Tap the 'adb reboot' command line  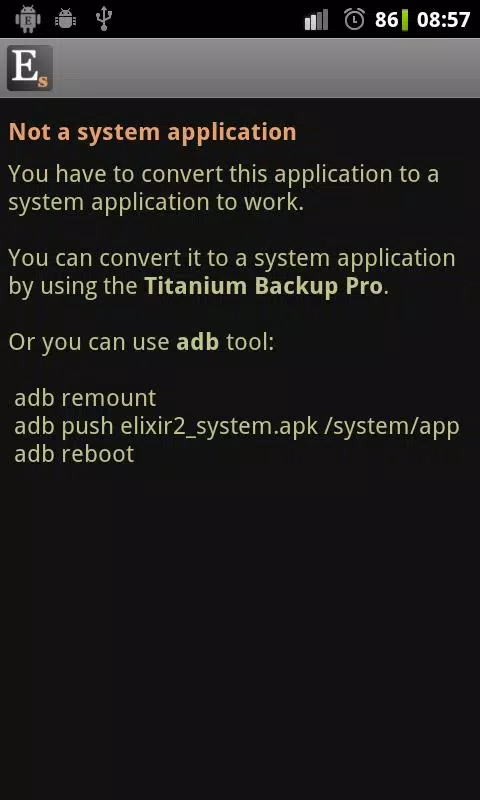pos(74,454)
